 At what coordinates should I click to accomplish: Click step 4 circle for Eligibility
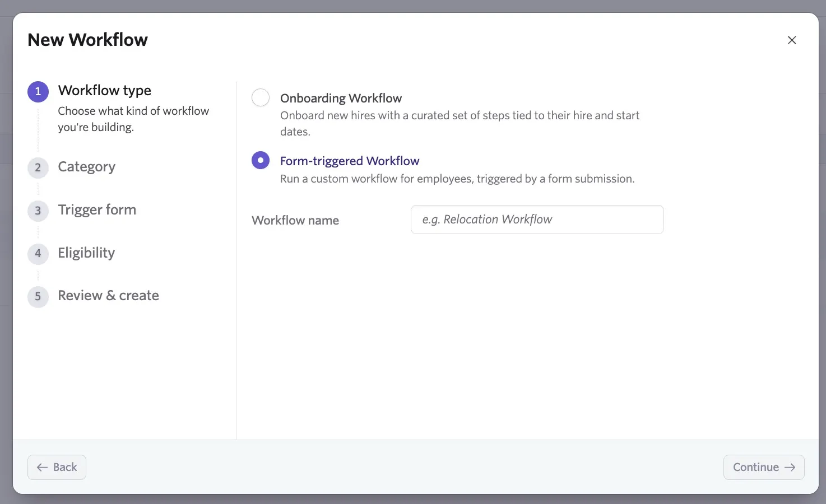[x=38, y=253]
